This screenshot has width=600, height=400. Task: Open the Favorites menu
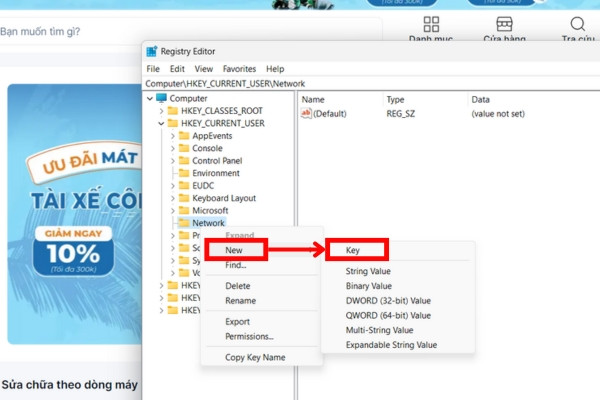tap(239, 69)
